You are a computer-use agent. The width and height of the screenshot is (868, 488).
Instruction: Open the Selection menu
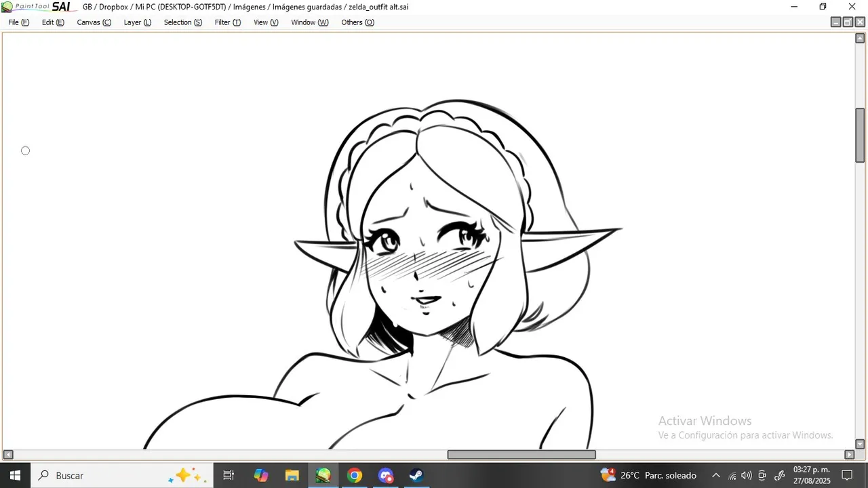pyautogui.click(x=183, y=22)
